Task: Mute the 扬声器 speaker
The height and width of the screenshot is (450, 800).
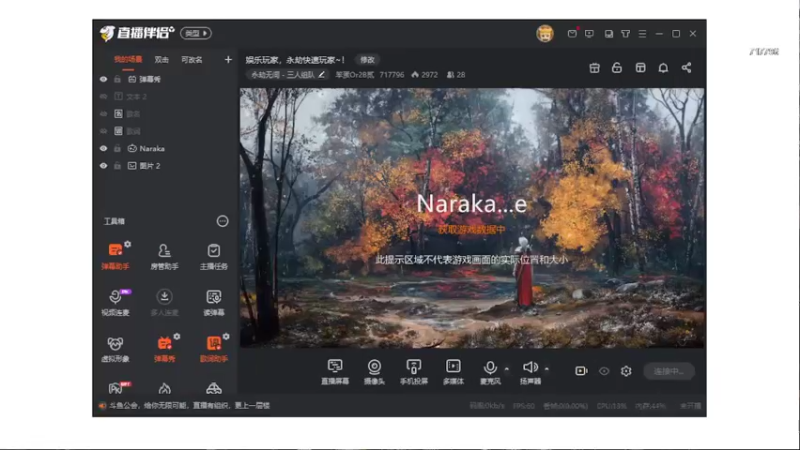Action: coord(530,371)
